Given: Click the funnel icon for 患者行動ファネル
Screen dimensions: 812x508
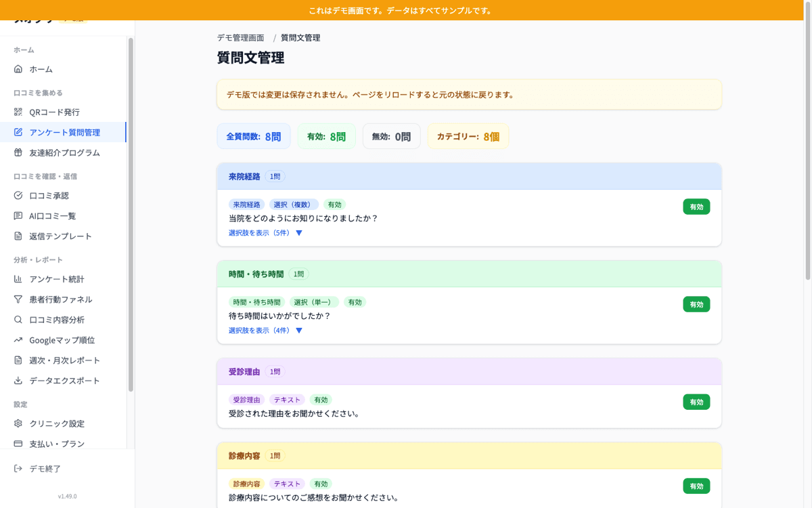Looking at the screenshot, I should point(18,299).
